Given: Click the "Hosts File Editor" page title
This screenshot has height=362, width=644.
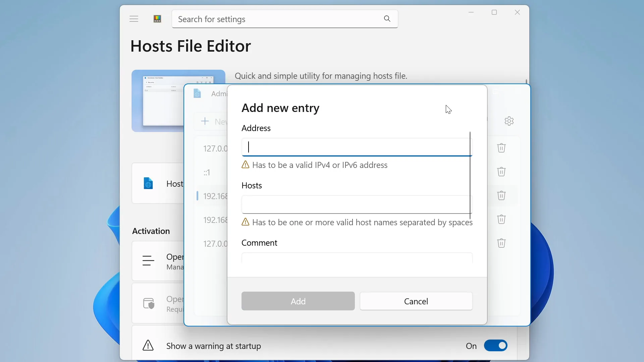Looking at the screenshot, I should pyautogui.click(x=191, y=46).
